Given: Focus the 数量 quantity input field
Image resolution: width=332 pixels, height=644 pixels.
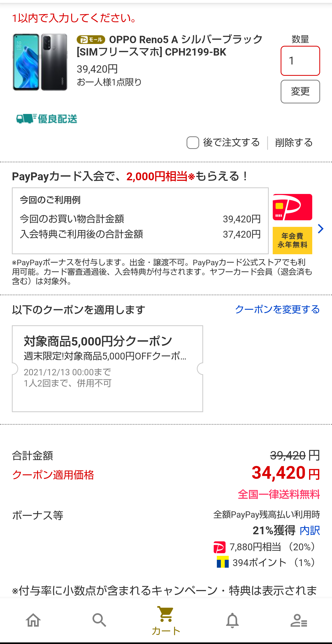Looking at the screenshot, I should coord(300,61).
